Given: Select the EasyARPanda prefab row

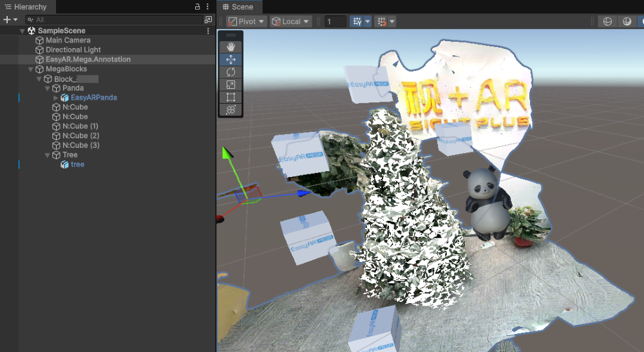Looking at the screenshot, I should (x=108, y=98).
